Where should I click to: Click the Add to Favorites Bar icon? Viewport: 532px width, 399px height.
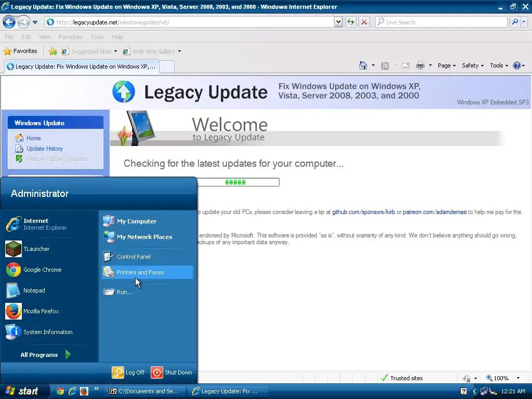(53, 51)
